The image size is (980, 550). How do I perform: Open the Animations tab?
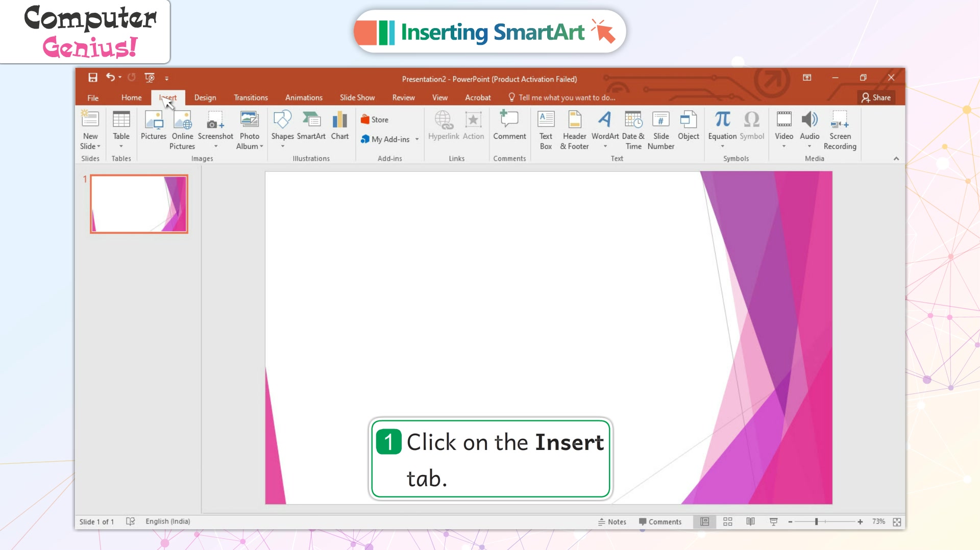point(304,97)
